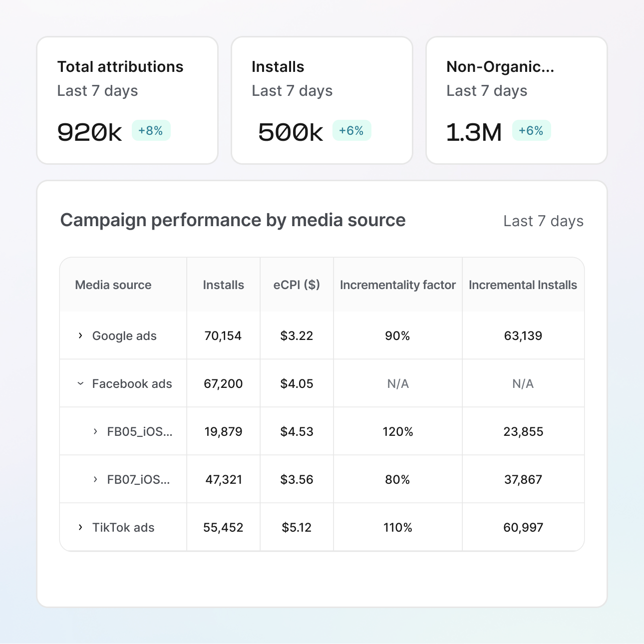Click the 500k Installs value
This screenshot has width=644, height=644.
(291, 132)
